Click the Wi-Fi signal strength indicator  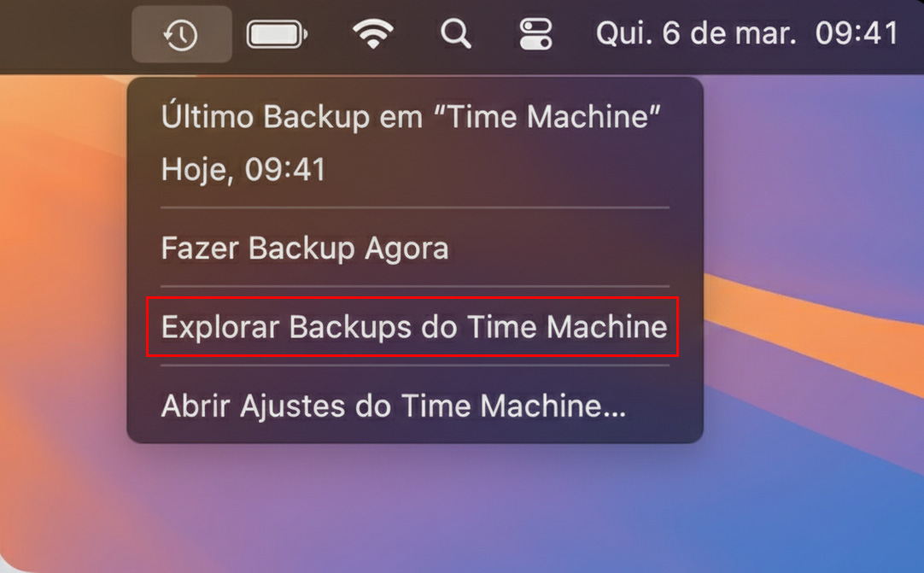[x=373, y=35]
